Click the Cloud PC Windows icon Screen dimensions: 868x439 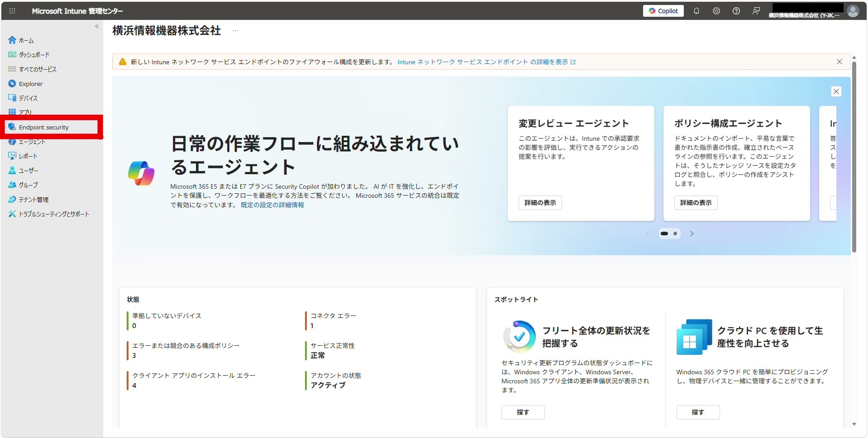[694, 337]
